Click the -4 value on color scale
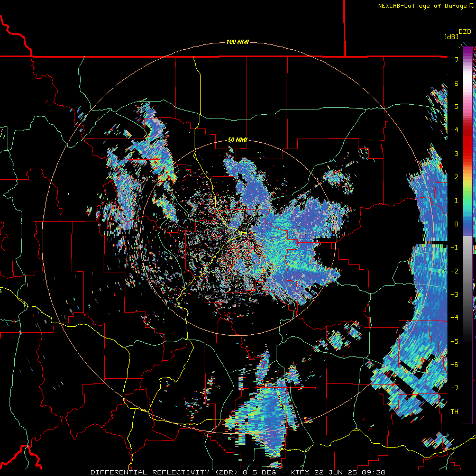This screenshot has height=476, width=476. 454,318
